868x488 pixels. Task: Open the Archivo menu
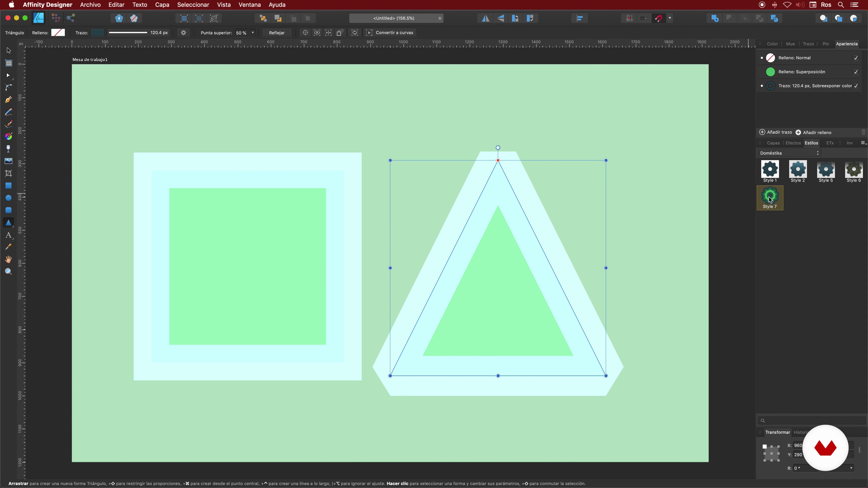coord(90,5)
